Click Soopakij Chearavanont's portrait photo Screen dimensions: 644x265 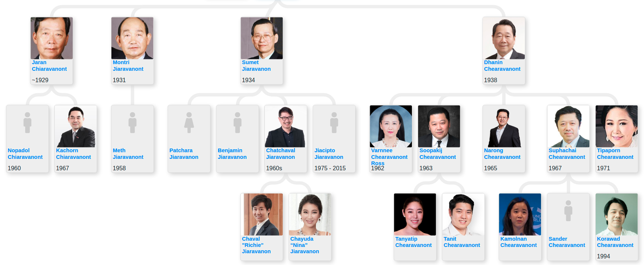pyautogui.click(x=439, y=126)
